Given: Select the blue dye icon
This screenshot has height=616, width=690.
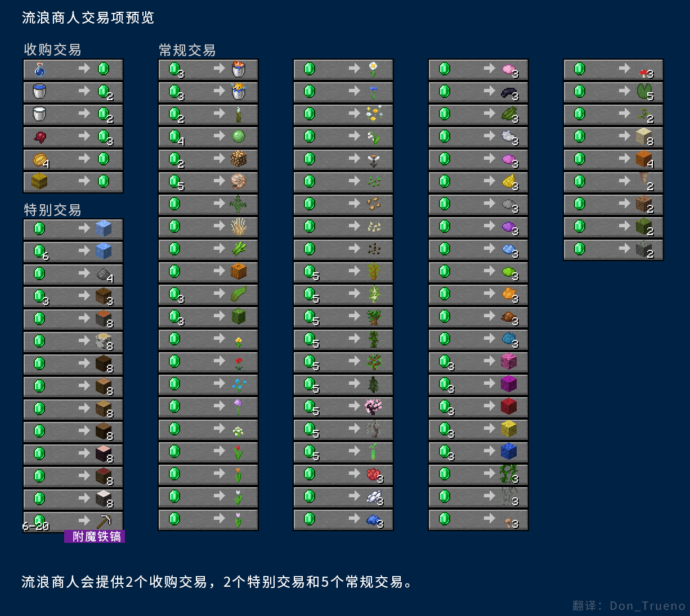Looking at the screenshot, I should [x=374, y=520].
